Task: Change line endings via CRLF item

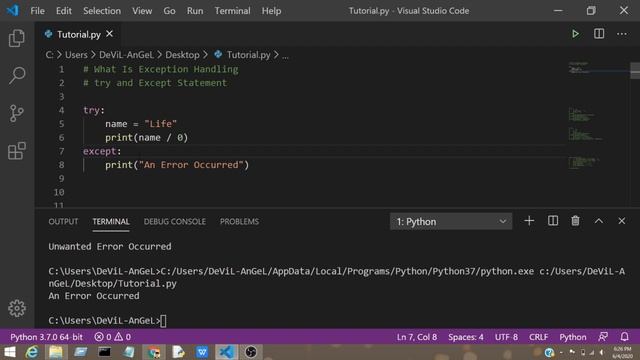Action: [538, 337]
